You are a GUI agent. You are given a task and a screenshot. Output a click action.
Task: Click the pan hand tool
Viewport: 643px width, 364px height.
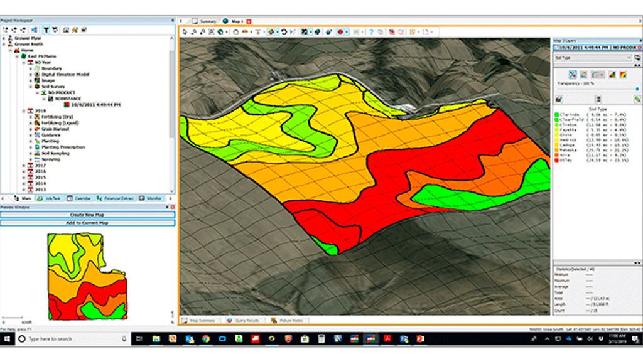click(x=234, y=31)
